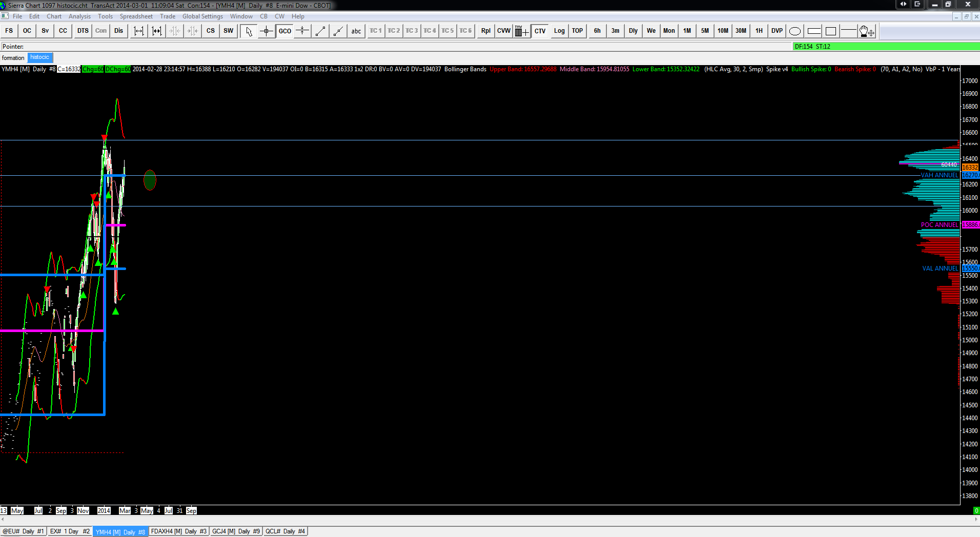Toggle the GCO global chart option
The height and width of the screenshot is (537, 980).
click(284, 31)
